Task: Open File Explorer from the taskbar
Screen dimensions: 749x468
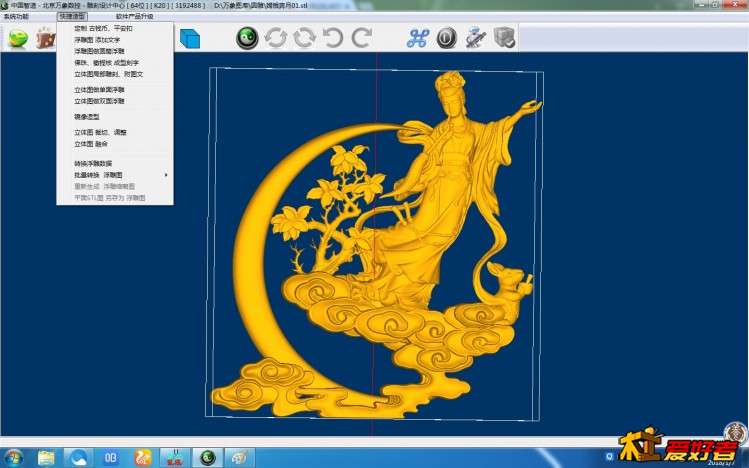Action: coord(46,458)
